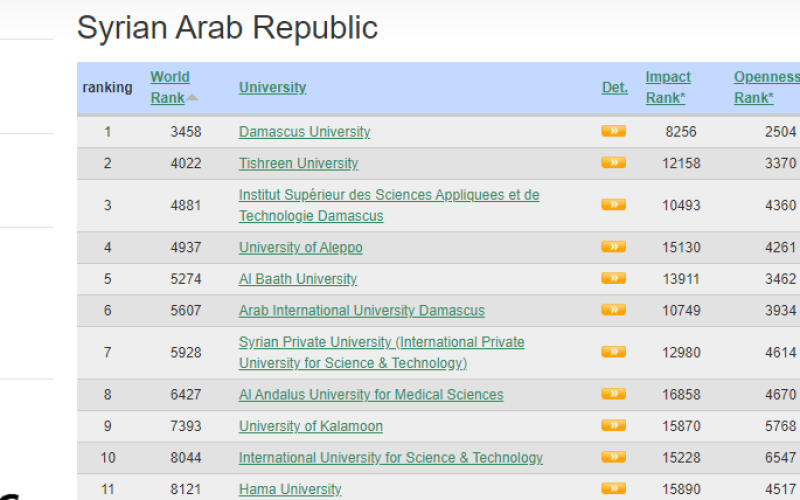Sort by University column header
This screenshot has height=500, width=800.
(272, 87)
